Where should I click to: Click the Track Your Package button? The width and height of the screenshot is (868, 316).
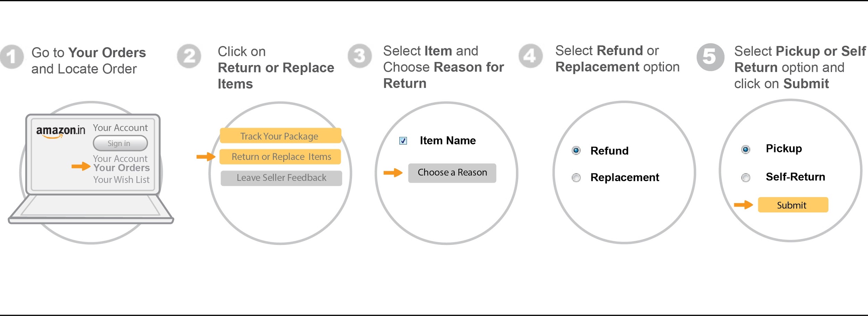(x=281, y=136)
